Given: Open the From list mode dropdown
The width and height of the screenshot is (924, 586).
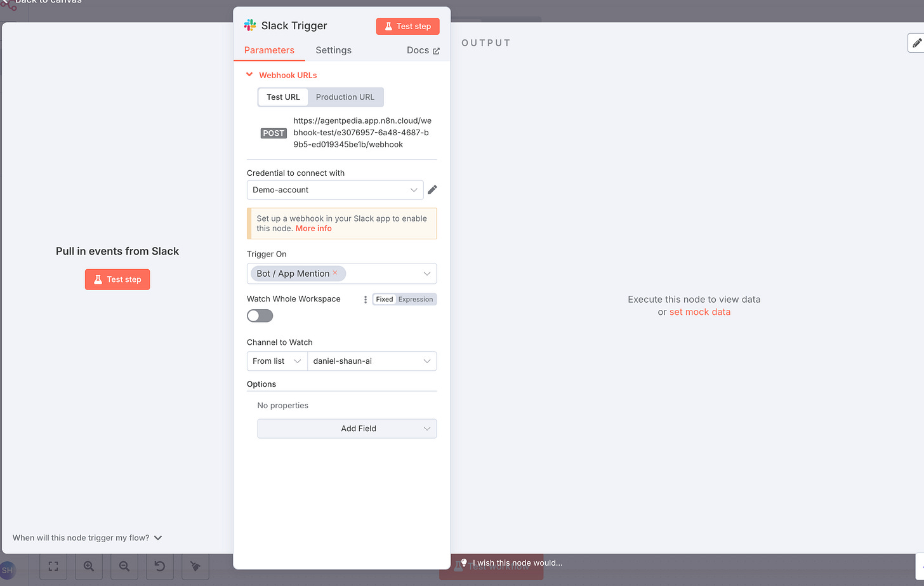Looking at the screenshot, I should pyautogui.click(x=277, y=361).
